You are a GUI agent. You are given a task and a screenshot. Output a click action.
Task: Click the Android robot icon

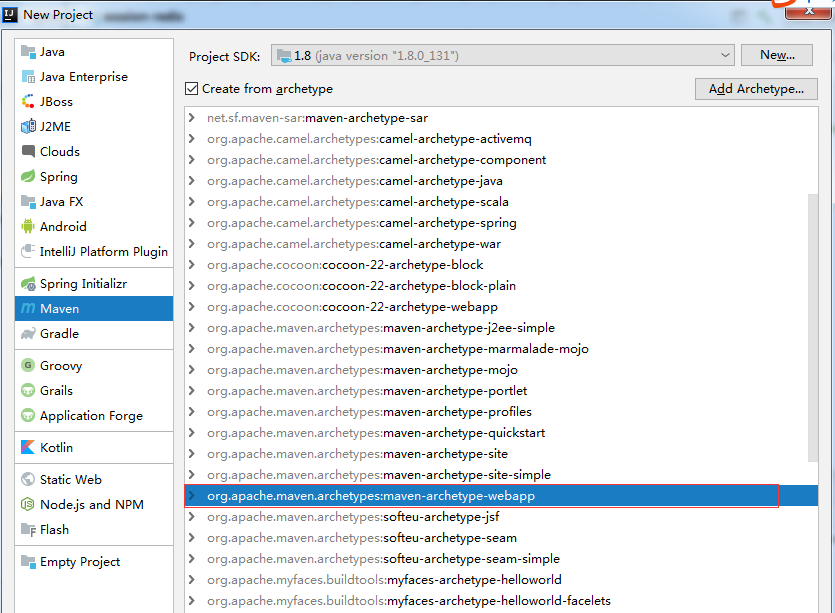tap(28, 226)
